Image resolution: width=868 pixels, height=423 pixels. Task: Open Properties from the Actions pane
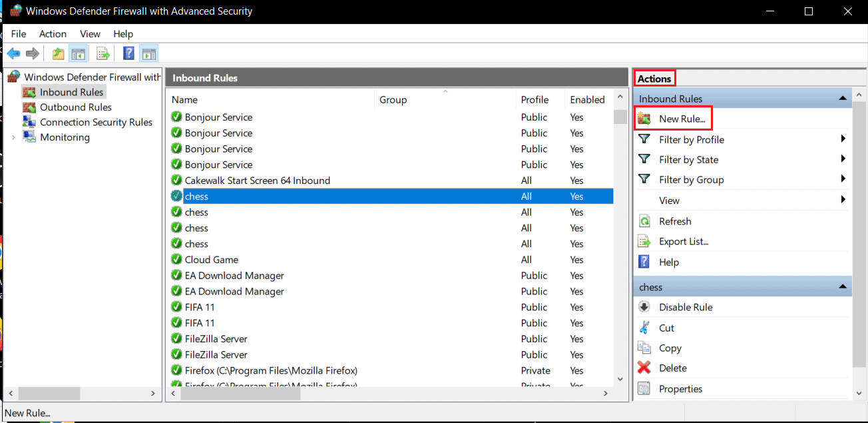coord(680,389)
